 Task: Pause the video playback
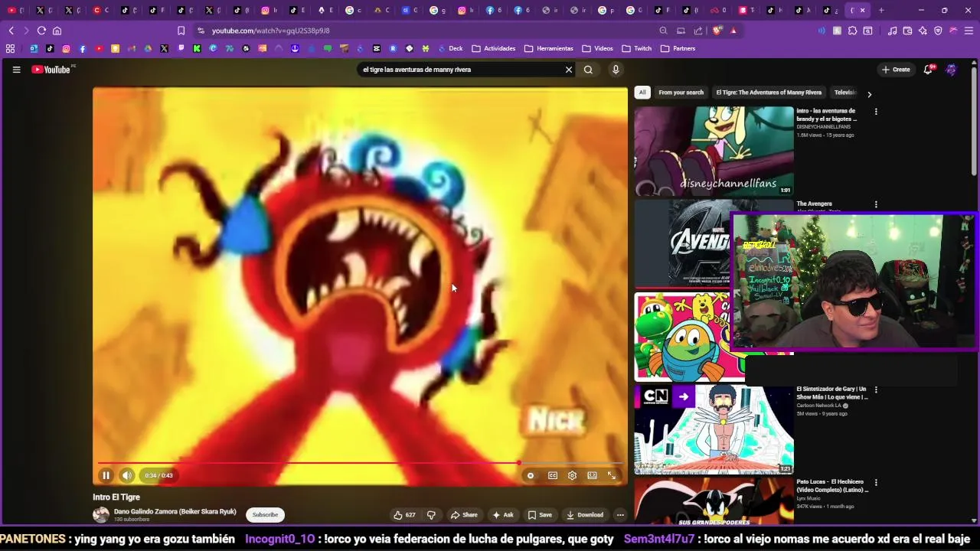(x=106, y=475)
